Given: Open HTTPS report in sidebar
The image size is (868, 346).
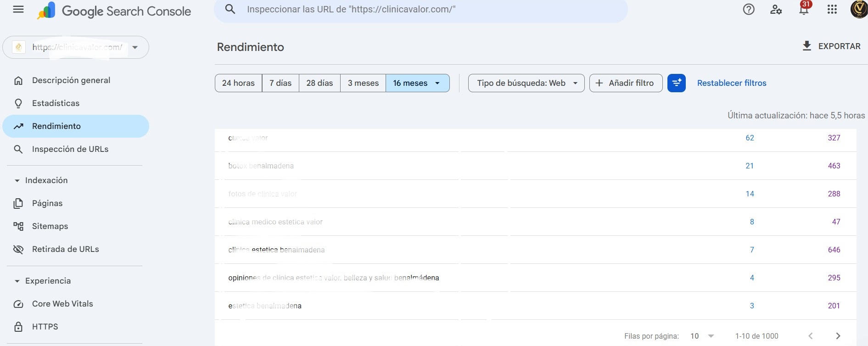Looking at the screenshot, I should 76,327.
